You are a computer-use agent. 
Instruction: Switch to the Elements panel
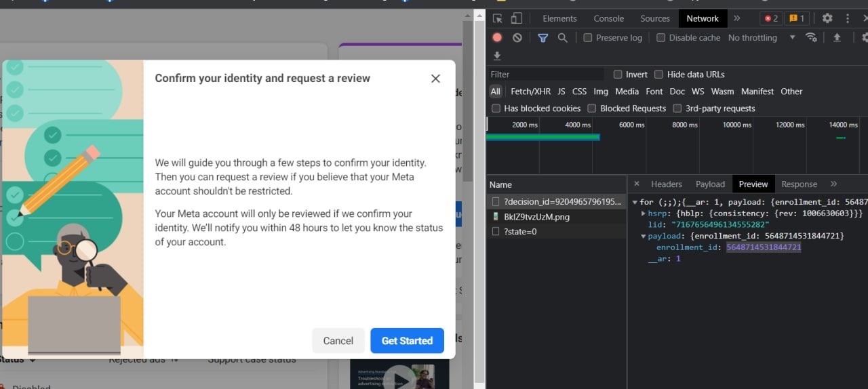point(559,18)
